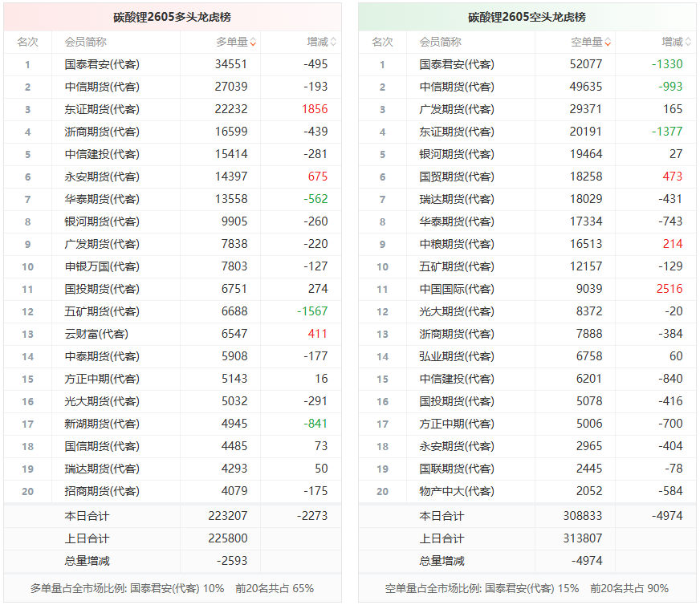Image resolution: width=700 pixels, height=605 pixels.
Task: Select 瑞达期货(代客) in the short table
Action: click(x=457, y=199)
